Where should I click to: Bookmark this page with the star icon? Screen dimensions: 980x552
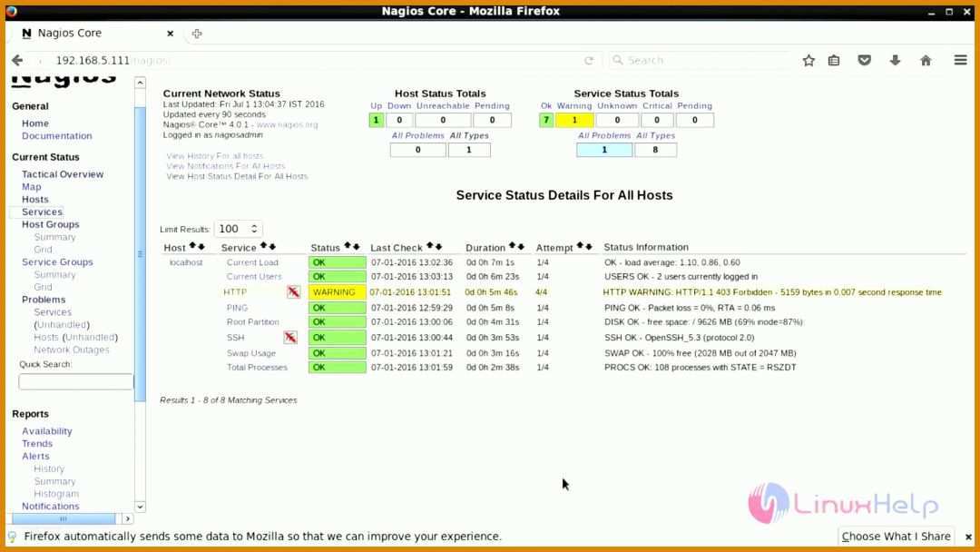(808, 61)
